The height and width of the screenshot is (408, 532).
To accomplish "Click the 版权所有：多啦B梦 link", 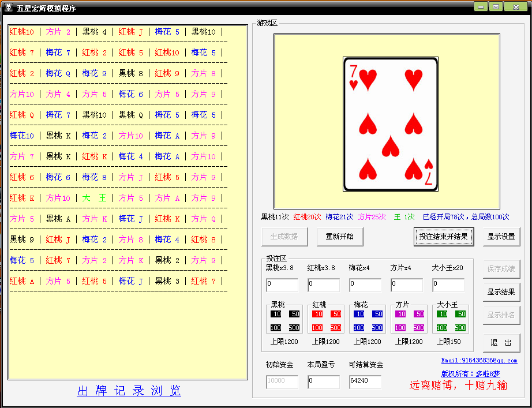I will [x=471, y=374].
